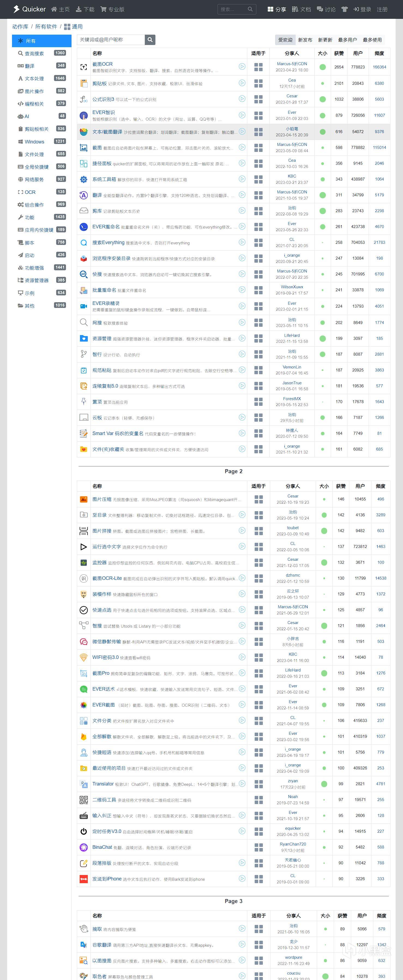
Task: Click the 搜索Everything magnifier icon
Action: pos(84,242)
